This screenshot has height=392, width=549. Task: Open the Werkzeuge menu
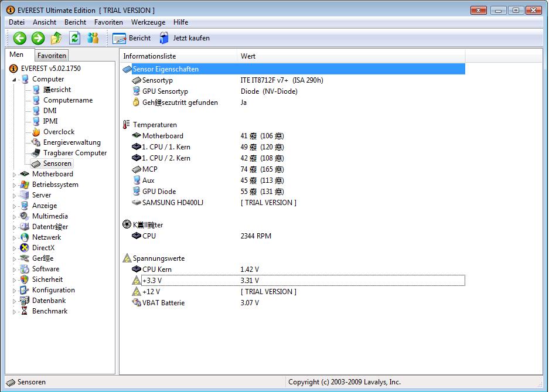pyautogui.click(x=148, y=22)
